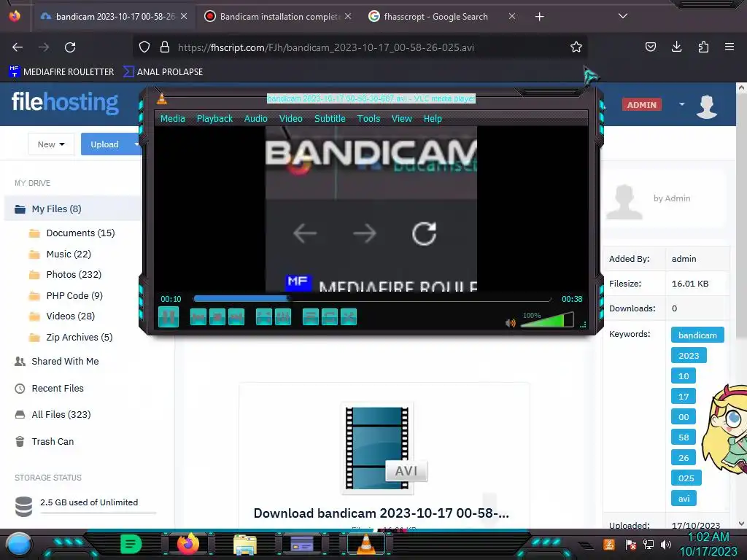
Task: Open the MEDIAFIRE ROULETTER bookmark
Action: 61,72
